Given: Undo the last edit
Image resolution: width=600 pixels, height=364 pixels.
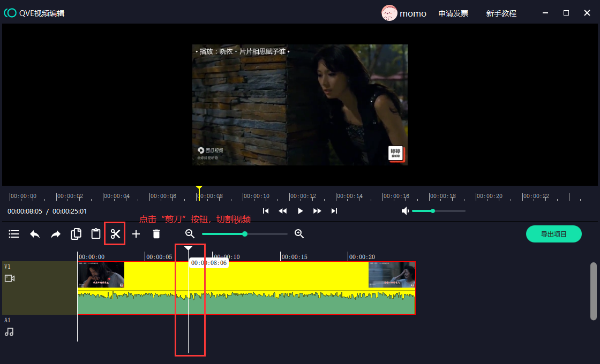Looking at the screenshot, I should [35, 234].
